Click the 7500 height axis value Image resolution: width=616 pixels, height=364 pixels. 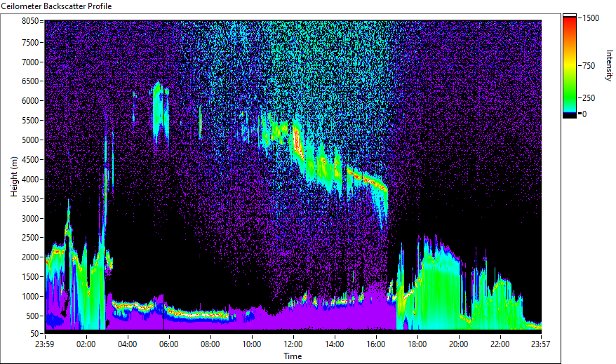[30, 42]
